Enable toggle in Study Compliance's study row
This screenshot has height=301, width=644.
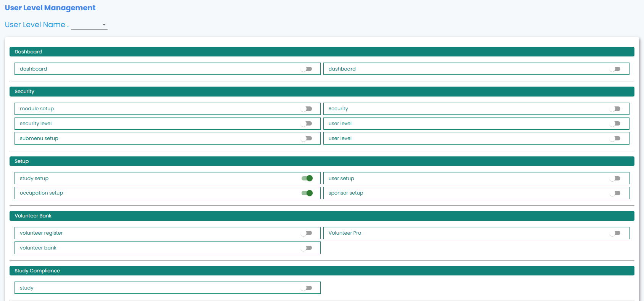tap(307, 288)
